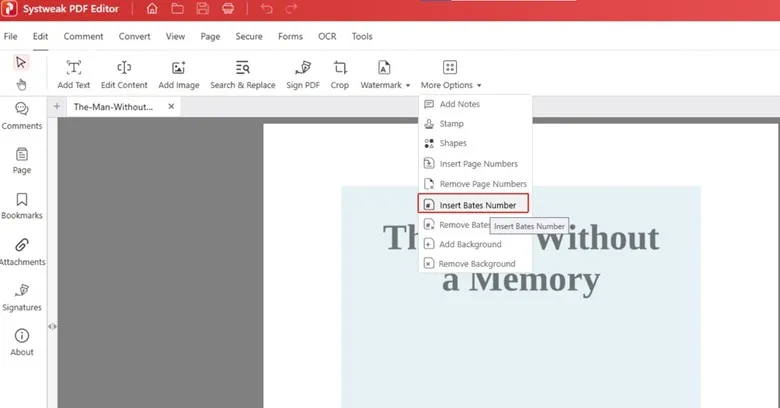Open Search & Replace tool
780x408 pixels.
(x=242, y=68)
